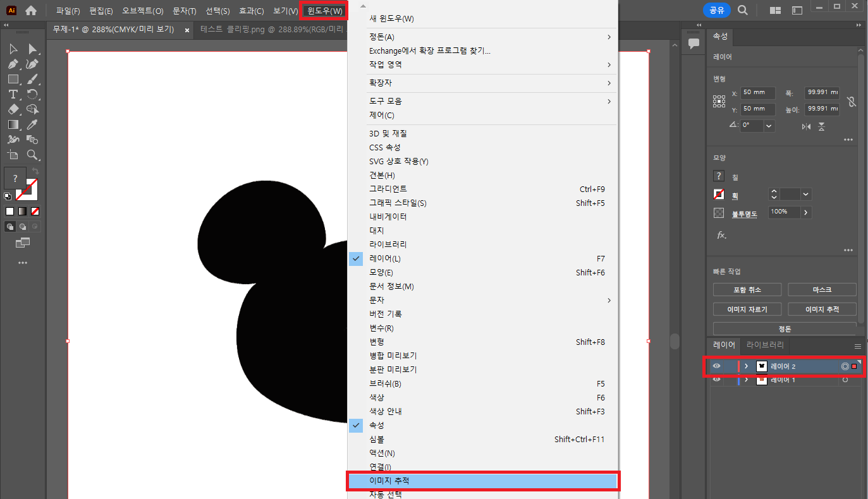Open the Comments panel icon
The height and width of the screenshot is (499, 868).
coord(694,44)
